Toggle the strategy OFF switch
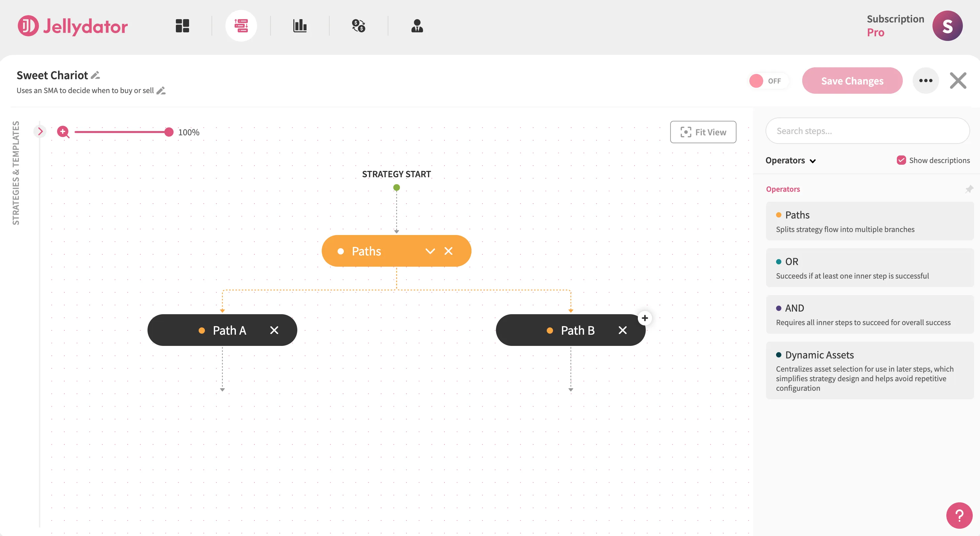Screen dimensions: 980x536 (x=768, y=80)
